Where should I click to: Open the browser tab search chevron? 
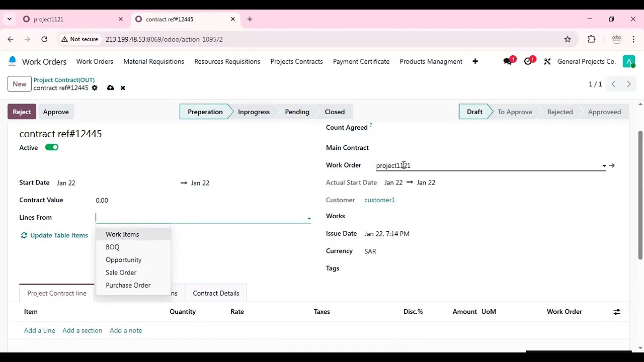point(9,19)
